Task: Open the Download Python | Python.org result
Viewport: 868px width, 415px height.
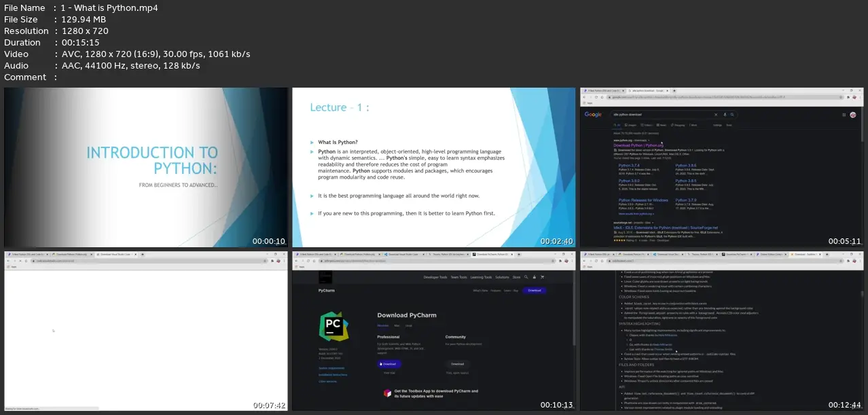Action: click(x=638, y=145)
